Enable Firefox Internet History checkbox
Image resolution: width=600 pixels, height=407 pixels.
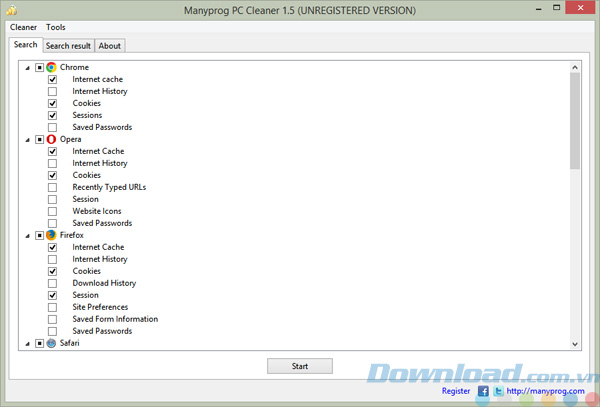(x=52, y=259)
